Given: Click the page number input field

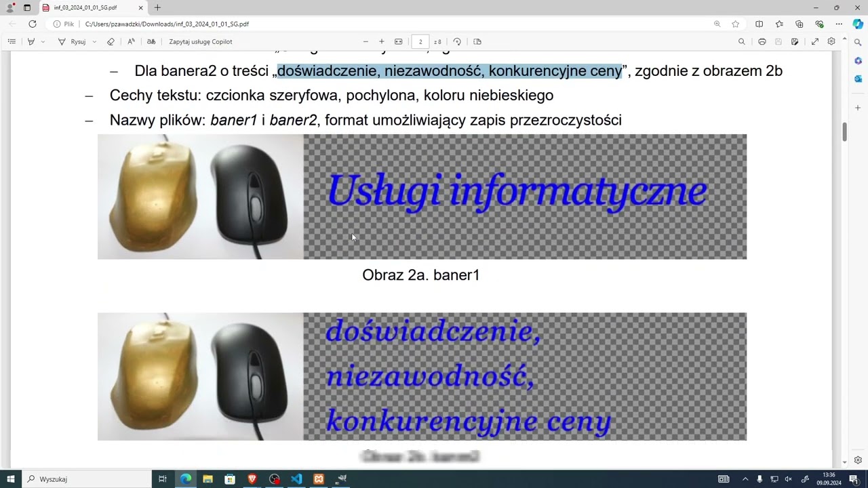Looking at the screenshot, I should 420,41.
